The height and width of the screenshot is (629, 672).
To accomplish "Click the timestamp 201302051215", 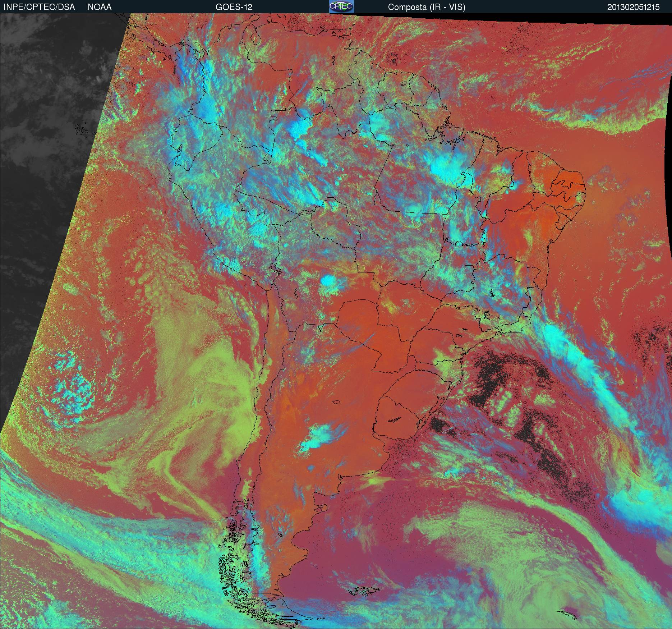I will coord(634,7).
